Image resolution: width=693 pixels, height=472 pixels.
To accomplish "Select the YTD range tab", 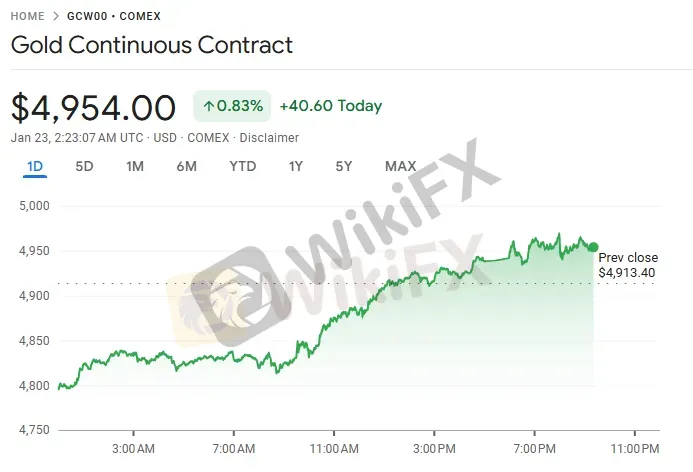I will click(242, 166).
